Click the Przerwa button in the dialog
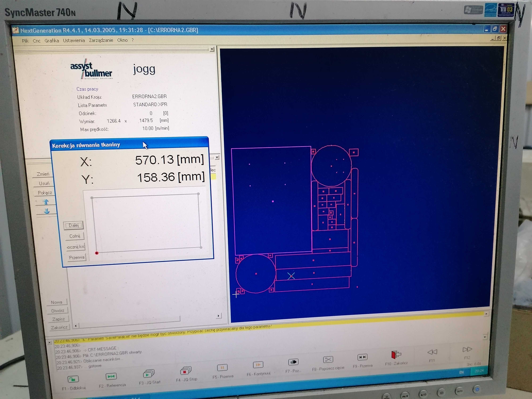The image size is (532, 399). [x=77, y=257]
